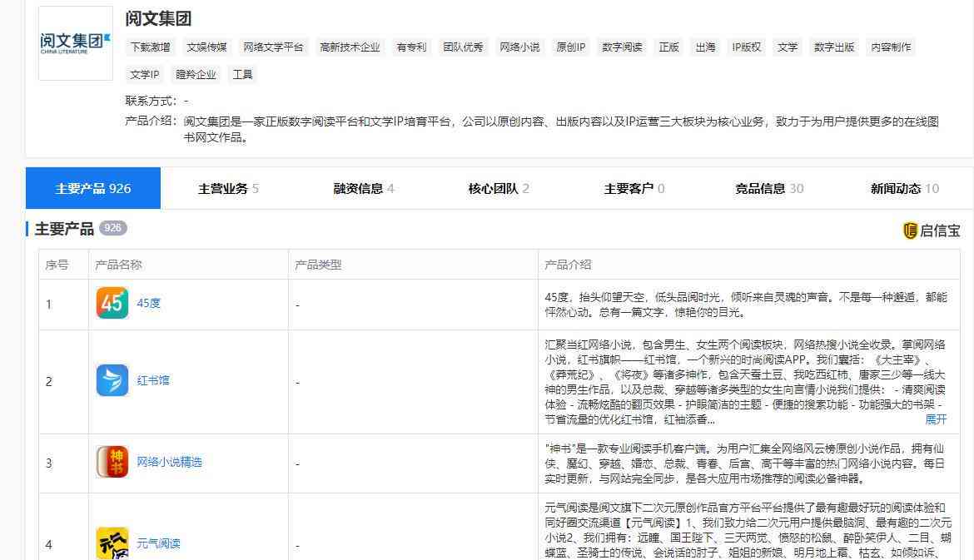Image resolution: width=974 pixels, height=560 pixels.
Task: Click the 文学 tag
Action: point(787,47)
